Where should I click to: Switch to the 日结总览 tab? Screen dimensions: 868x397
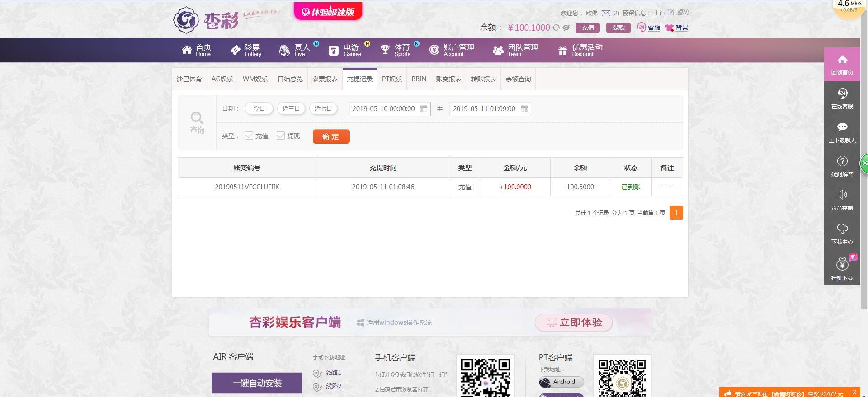290,79
